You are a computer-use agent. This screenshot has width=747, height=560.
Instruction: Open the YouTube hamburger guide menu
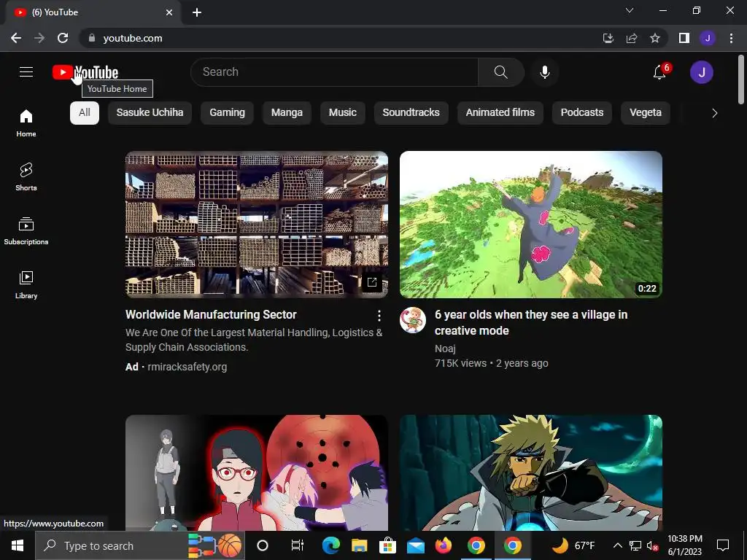point(26,72)
